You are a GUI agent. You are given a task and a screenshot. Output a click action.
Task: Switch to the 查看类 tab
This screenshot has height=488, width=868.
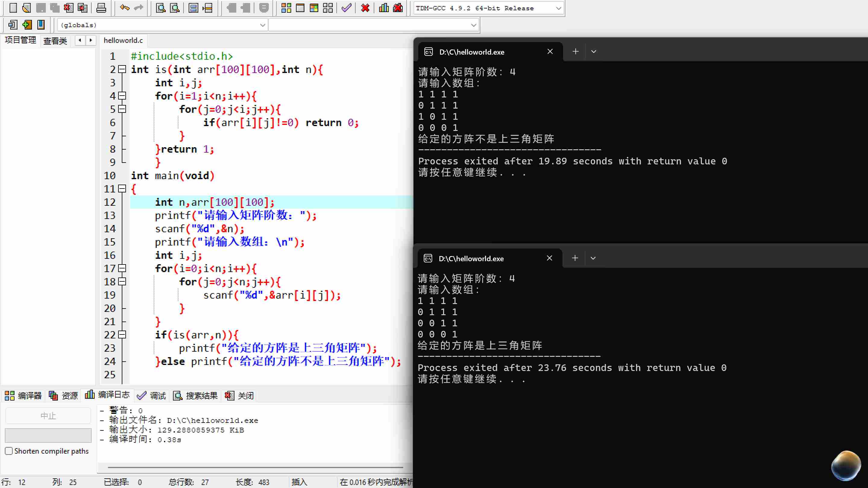55,41
